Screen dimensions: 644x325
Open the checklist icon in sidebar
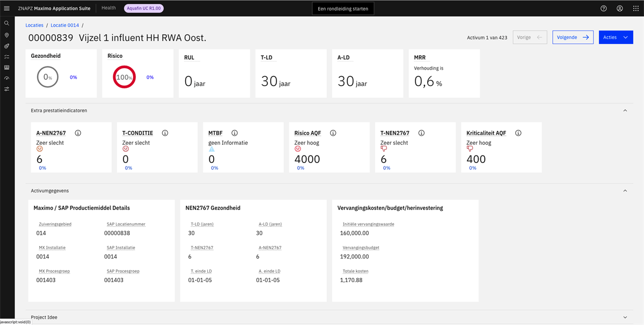click(x=6, y=56)
